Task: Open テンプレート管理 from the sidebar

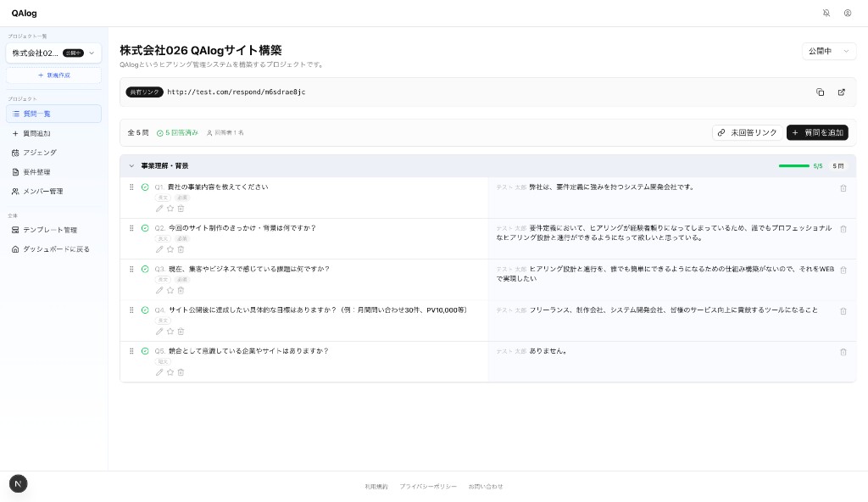Action: (x=44, y=230)
